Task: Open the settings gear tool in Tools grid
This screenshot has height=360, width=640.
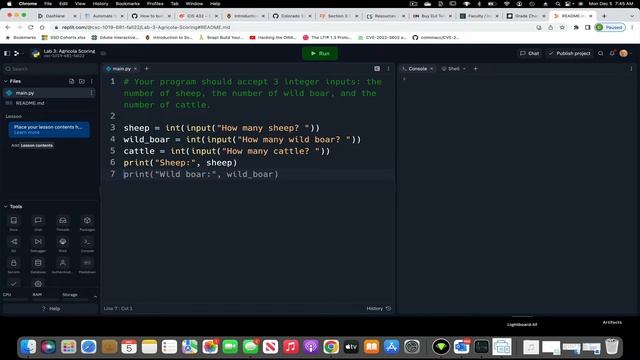Action: [38, 284]
